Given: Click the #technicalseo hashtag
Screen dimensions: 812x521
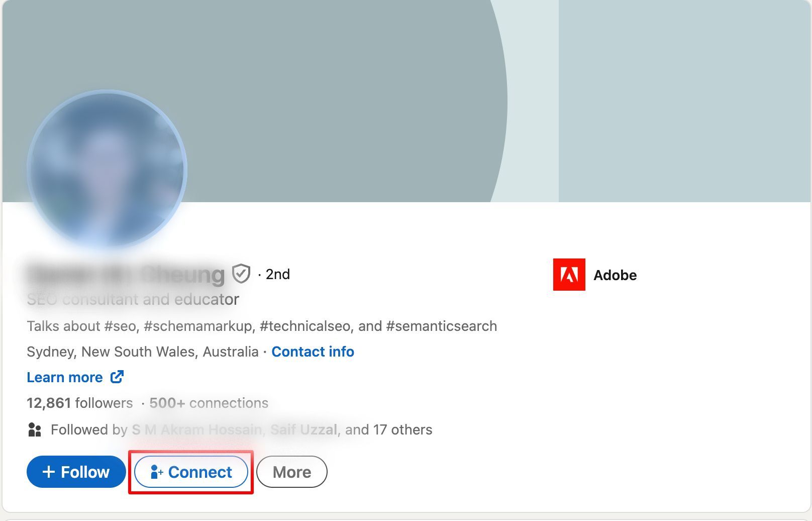Looking at the screenshot, I should tap(305, 326).
